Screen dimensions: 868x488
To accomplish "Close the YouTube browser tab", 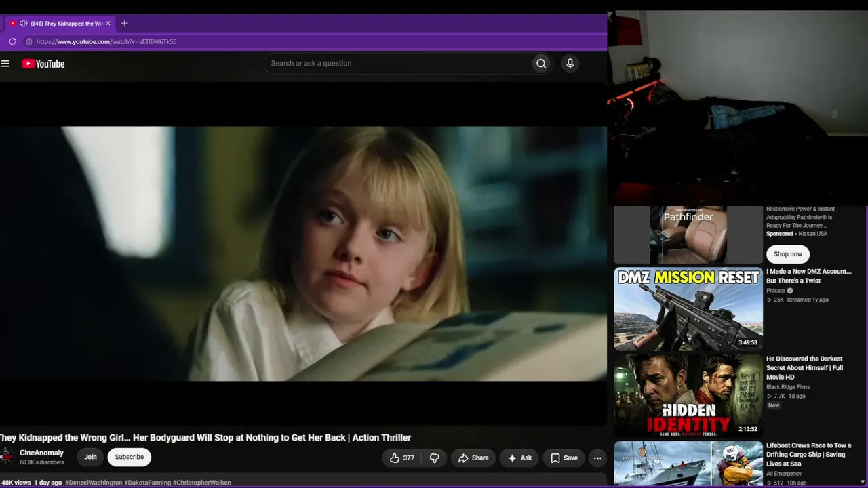I will point(108,23).
